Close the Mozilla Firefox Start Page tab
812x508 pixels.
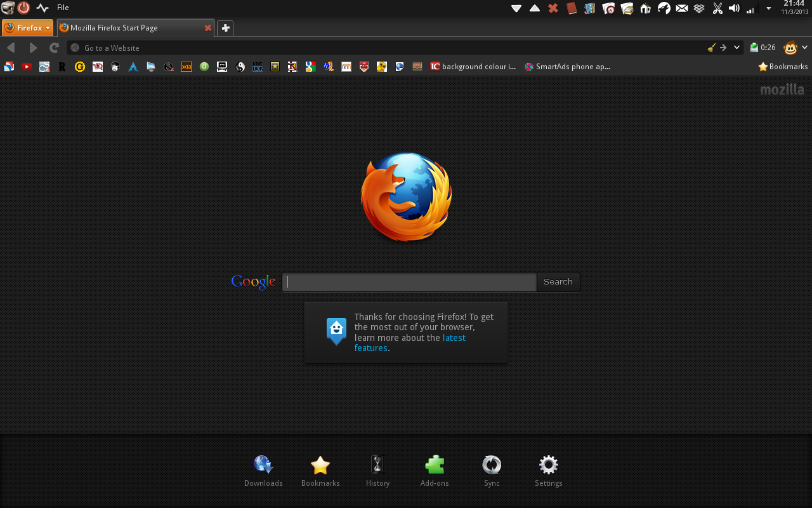pyautogui.click(x=207, y=28)
